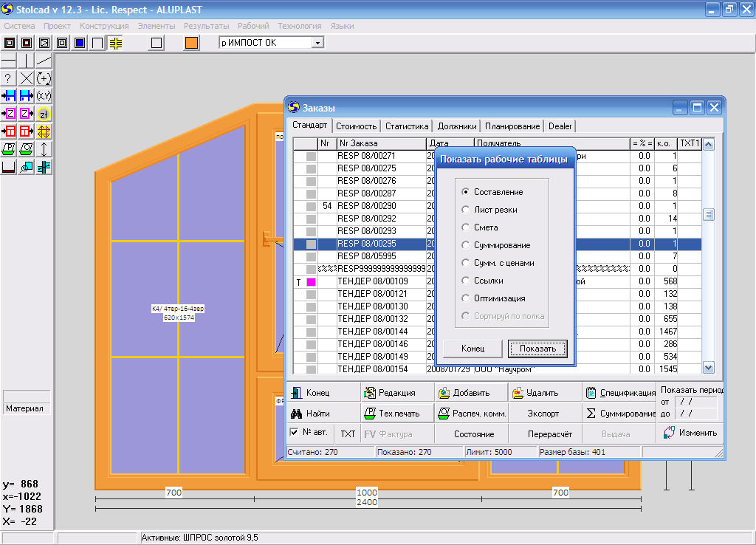Viewport: 756px width, 545px height.
Task: Click the до date field
Action: pyautogui.click(x=695, y=414)
